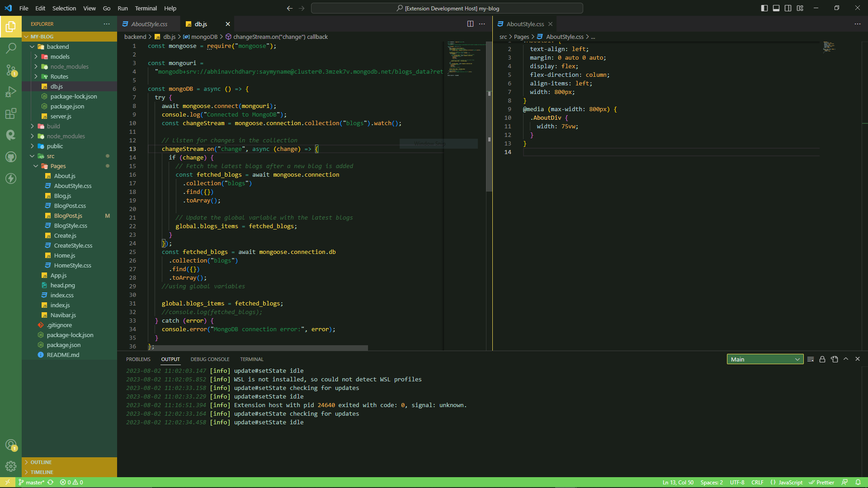868x488 pixels.
Task: Open the Search view in activity bar
Action: (11, 48)
